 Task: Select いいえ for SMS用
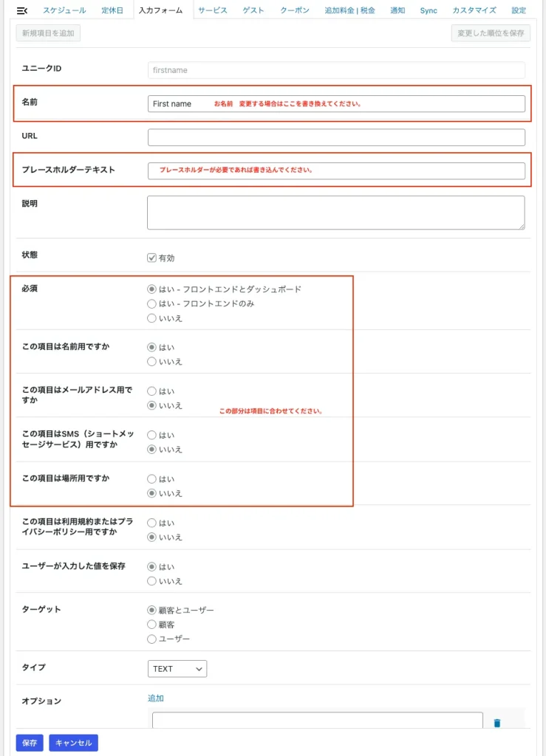151,450
